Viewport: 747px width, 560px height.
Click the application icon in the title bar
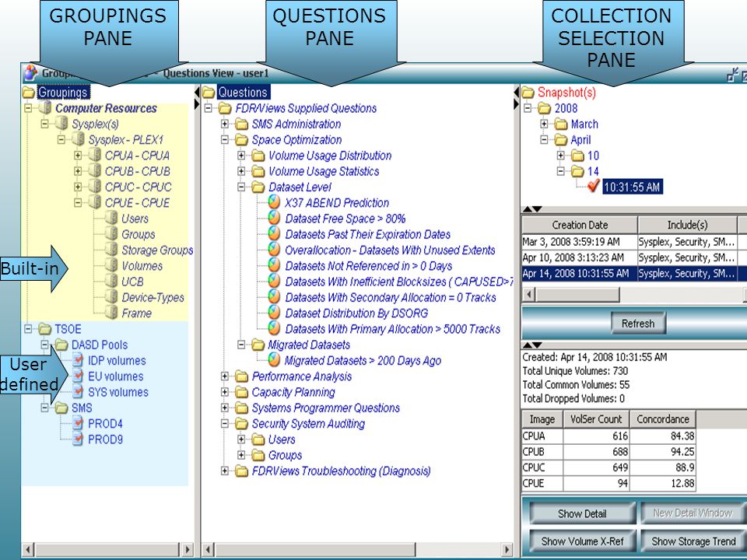(30, 73)
